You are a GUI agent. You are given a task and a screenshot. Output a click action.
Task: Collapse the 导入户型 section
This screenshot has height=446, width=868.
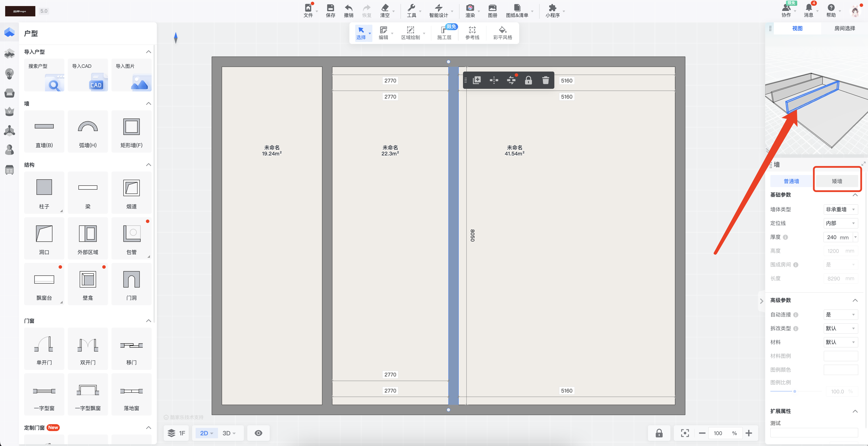click(x=148, y=52)
